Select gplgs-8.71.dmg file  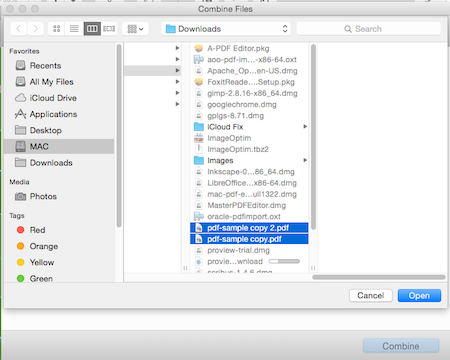(x=249, y=116)
